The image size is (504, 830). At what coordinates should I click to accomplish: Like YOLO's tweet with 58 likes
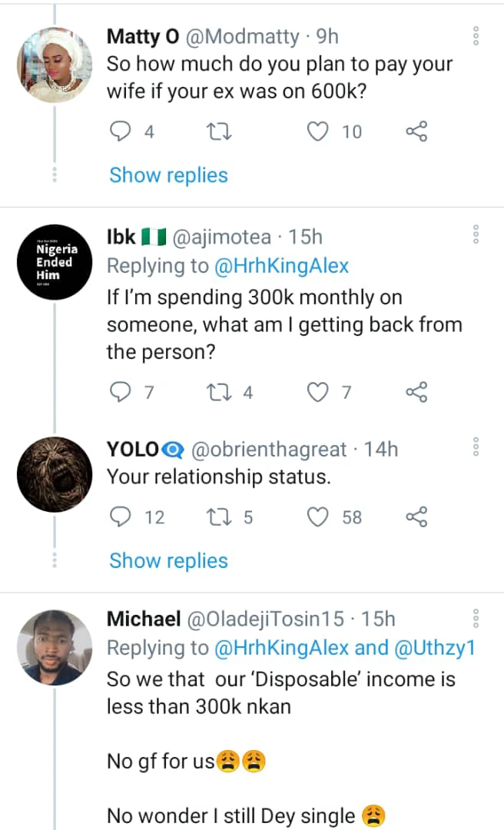pyautogui.click(x=318, y=517)
